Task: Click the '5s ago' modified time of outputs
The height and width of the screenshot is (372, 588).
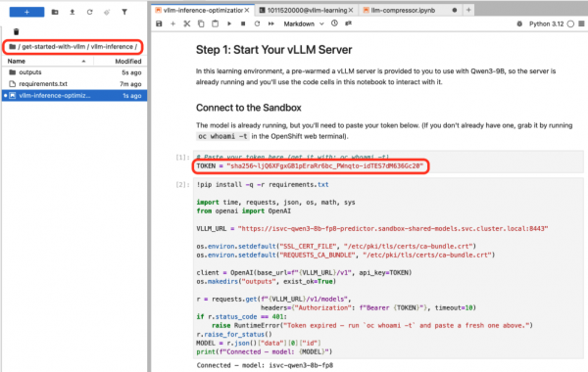Action: click(131, 72)
